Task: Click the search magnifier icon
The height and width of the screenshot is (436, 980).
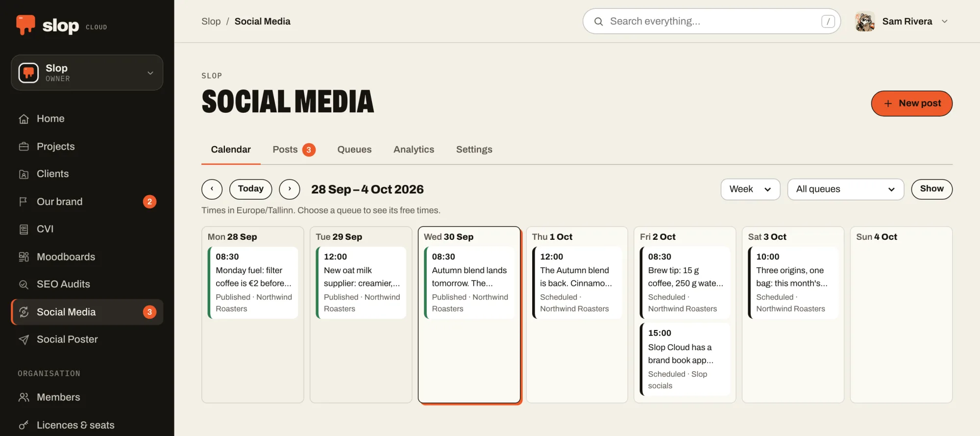Action: (x=598, y=22)
